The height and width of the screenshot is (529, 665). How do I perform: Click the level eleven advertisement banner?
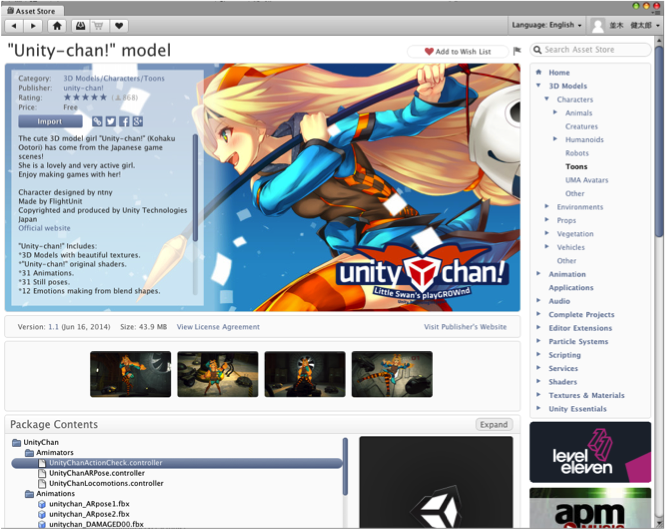coord(590,452)
